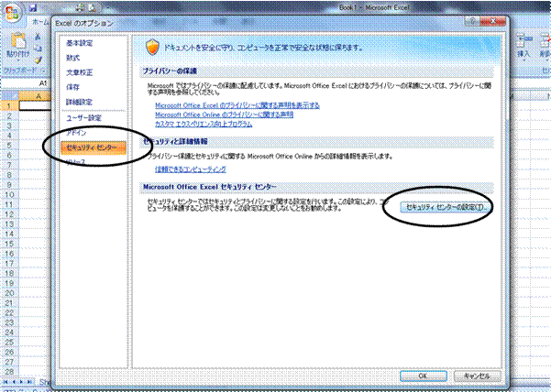The height and width of the screenshot is (392, 551).
Task: Select row 1 header in worksheet
Action: tap(10, 105)
